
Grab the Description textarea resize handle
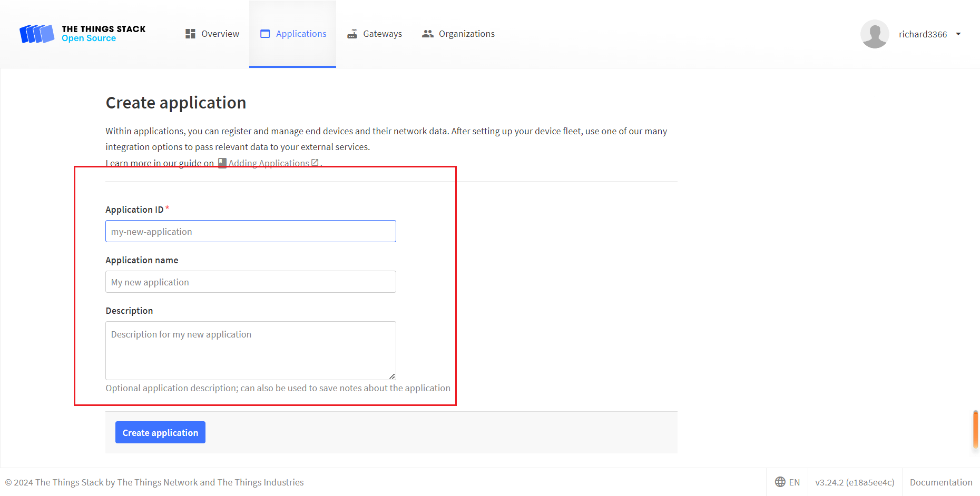(x=392, y=376)
